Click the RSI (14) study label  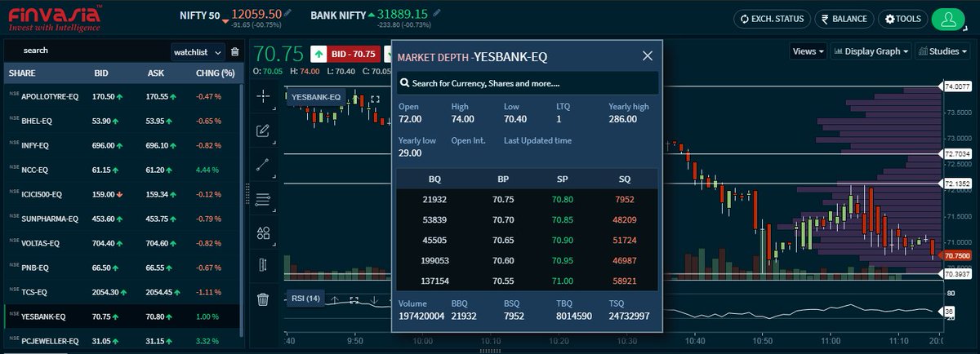(305, 299)
